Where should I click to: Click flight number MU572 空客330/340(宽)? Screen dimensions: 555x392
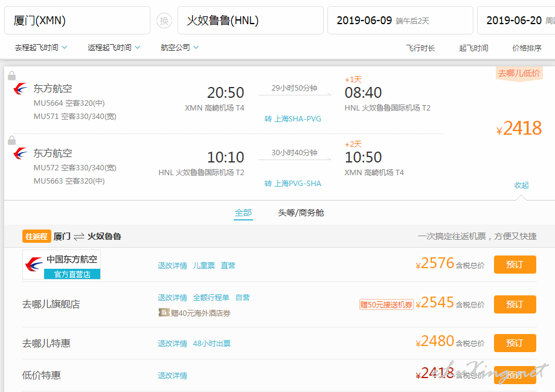coord(75,167)
